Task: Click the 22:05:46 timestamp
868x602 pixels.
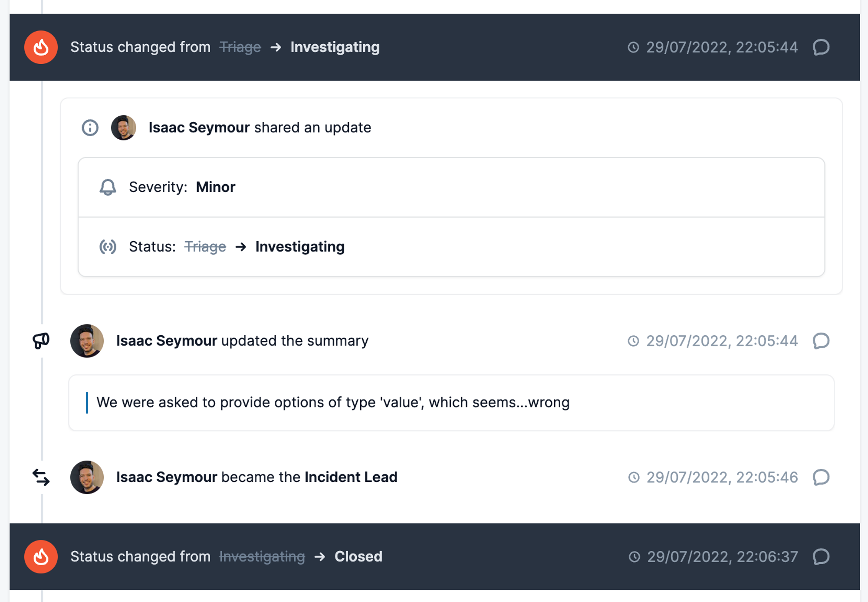Action: (x=722, y=477)
